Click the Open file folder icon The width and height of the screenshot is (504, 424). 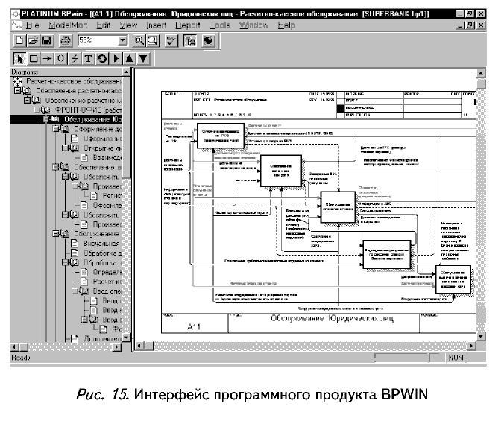(x=34, y=40)
